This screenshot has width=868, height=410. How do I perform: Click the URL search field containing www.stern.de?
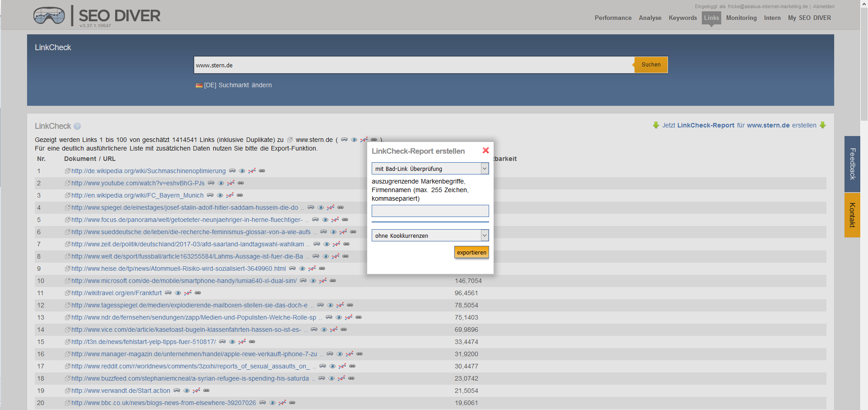[414, 65]
